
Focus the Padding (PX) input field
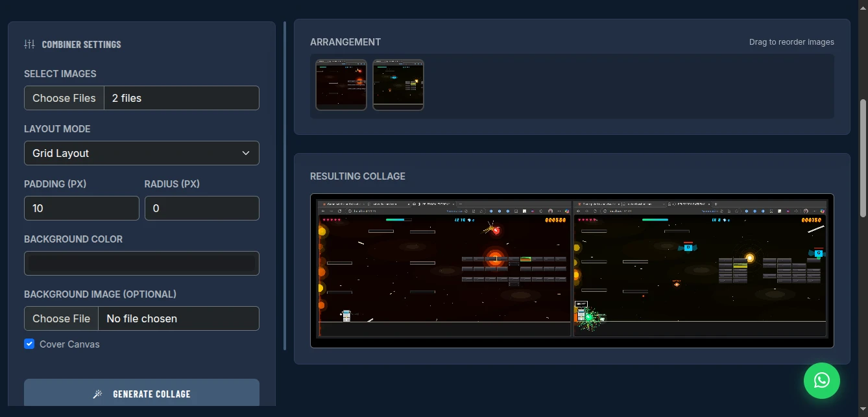coord(81,208)
